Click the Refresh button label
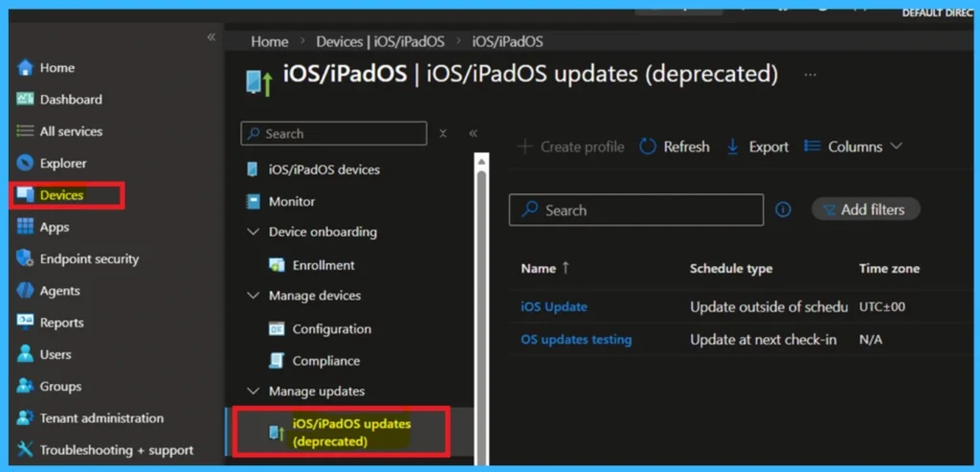980x472 pixels. [686, 146]
